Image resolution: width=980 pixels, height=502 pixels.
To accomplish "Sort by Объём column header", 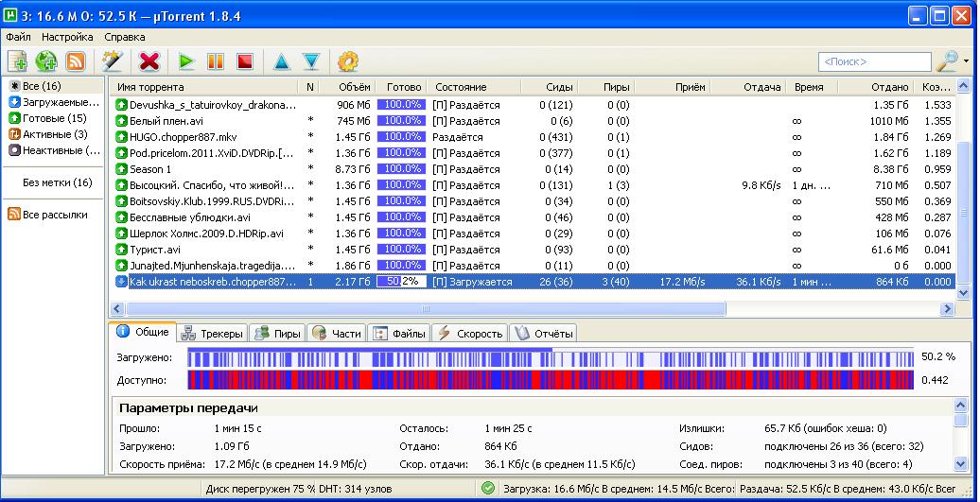I will tap(348, 87).
